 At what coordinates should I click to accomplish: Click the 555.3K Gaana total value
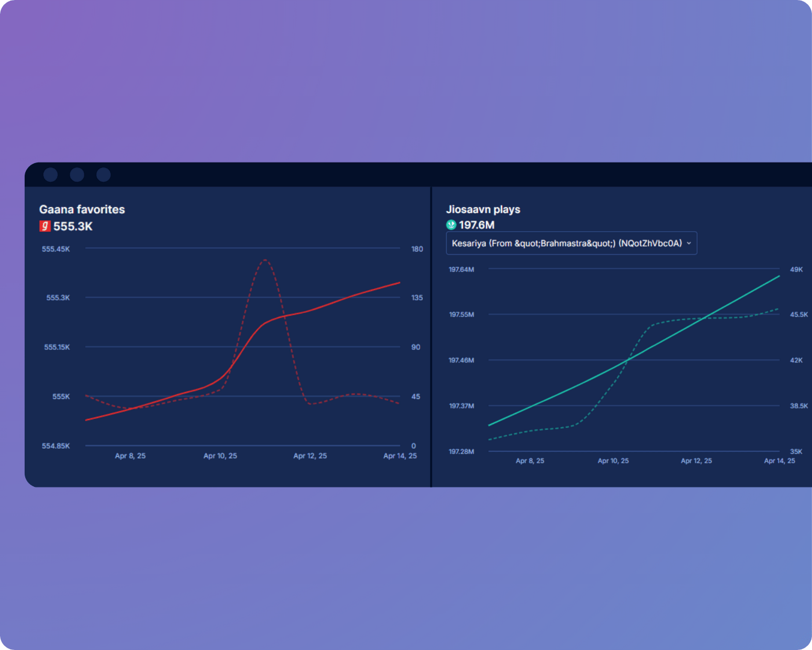[73, 226]
